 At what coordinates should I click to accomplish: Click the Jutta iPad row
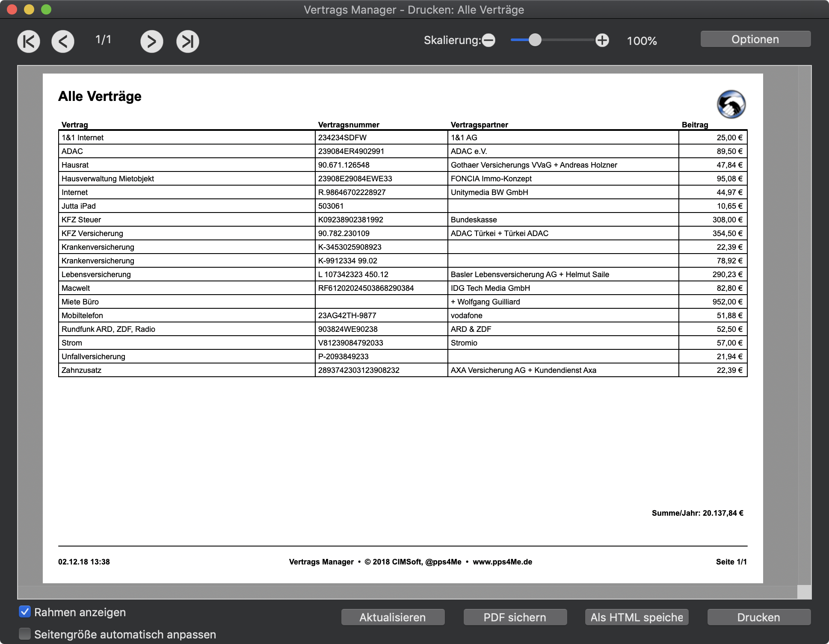403,206
